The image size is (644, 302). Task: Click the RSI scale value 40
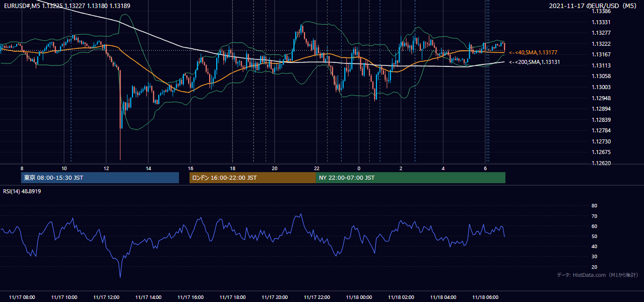594,246
